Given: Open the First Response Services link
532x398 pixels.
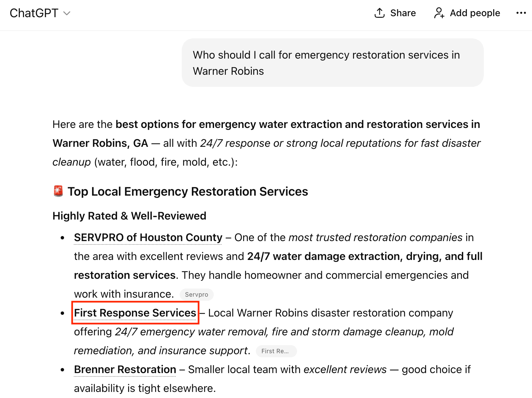Looking at the screenshot, I should coord(135,313).
